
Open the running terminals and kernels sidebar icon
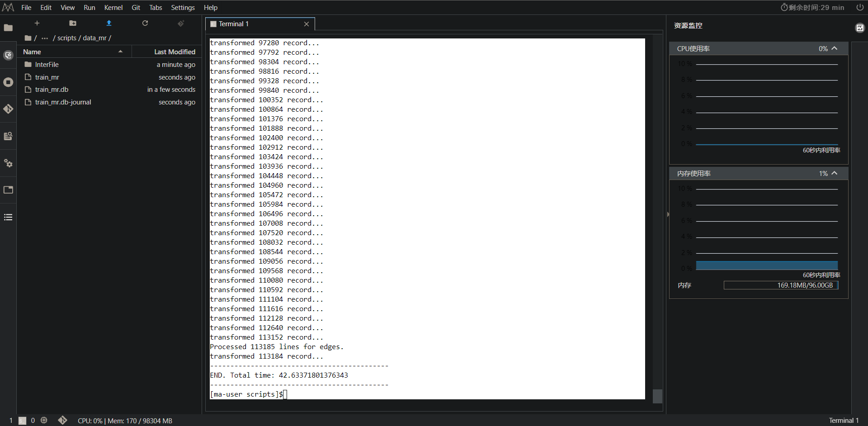click(x=8, y=82)
